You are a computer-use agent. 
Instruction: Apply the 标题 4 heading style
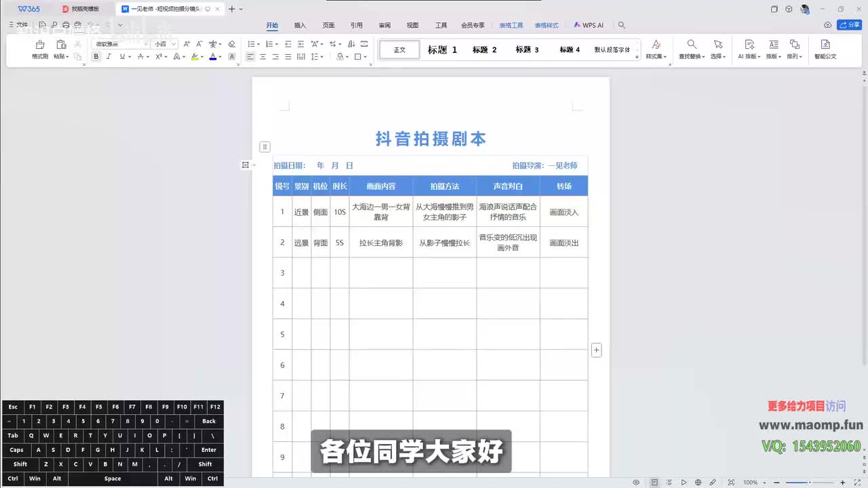point(570,49)
